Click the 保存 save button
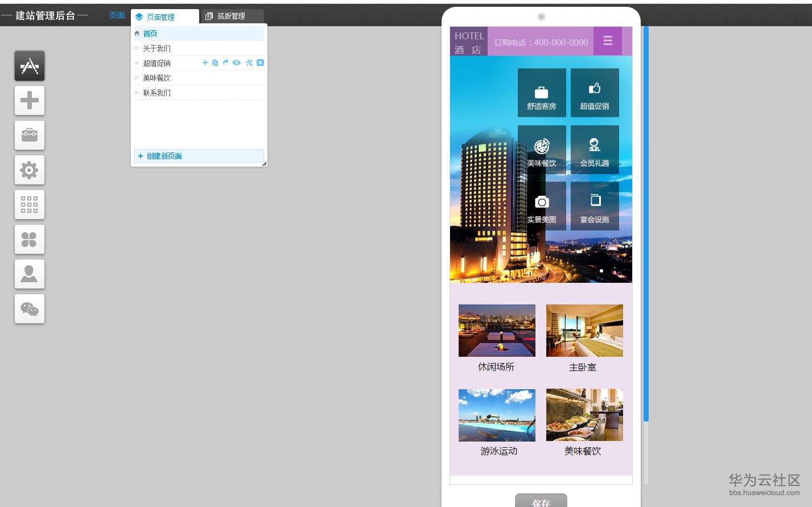812x507 pixels. (x=541, y=501)
